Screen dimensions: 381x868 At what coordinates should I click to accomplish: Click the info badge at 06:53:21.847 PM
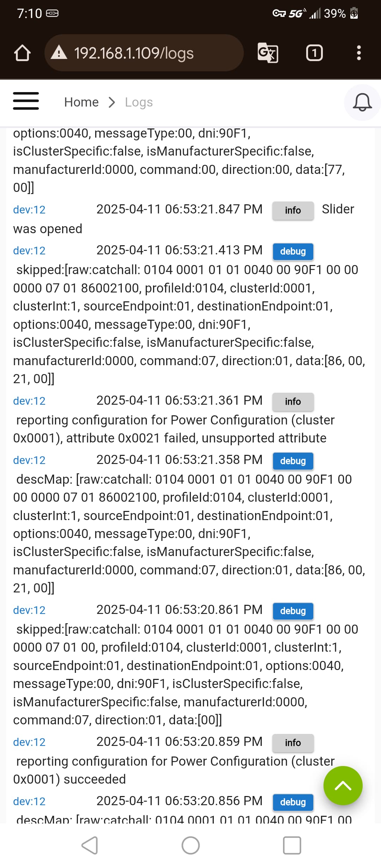293,211
